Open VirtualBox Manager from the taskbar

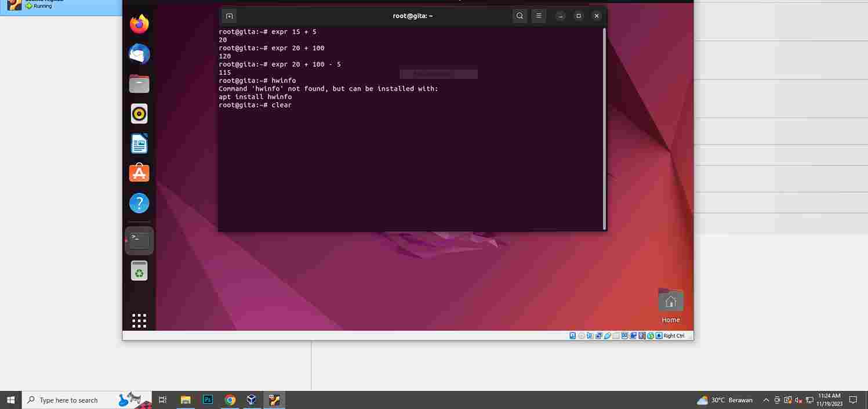click(x=252, y=400)
